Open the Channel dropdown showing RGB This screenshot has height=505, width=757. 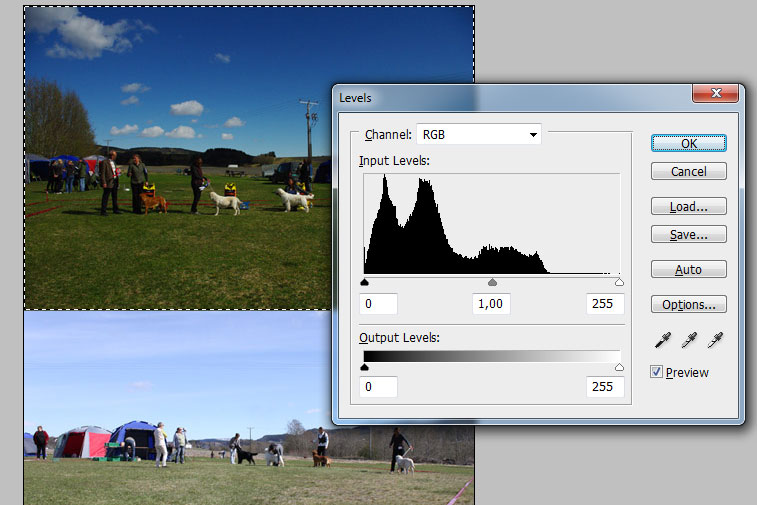479,134
